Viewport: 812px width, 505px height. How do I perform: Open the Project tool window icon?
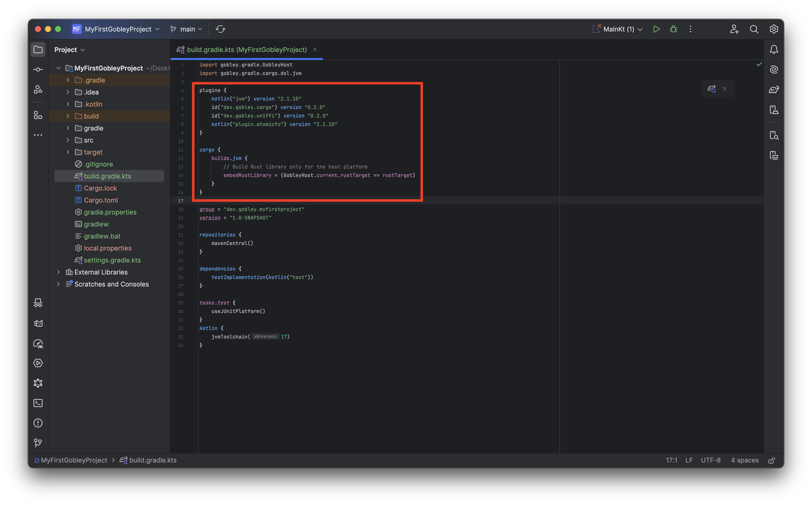38,49
